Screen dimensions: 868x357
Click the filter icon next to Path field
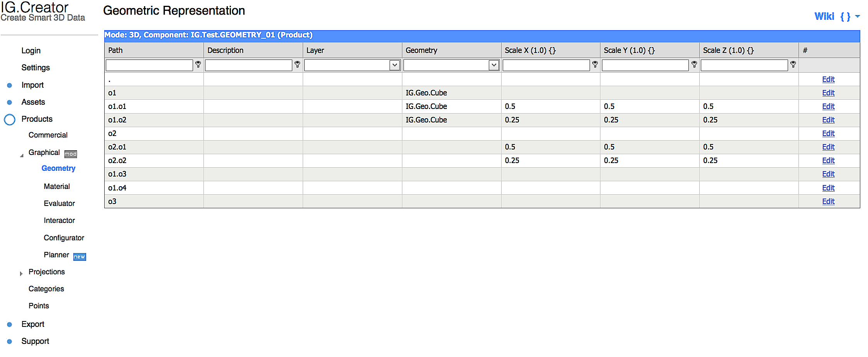(198, 65)
